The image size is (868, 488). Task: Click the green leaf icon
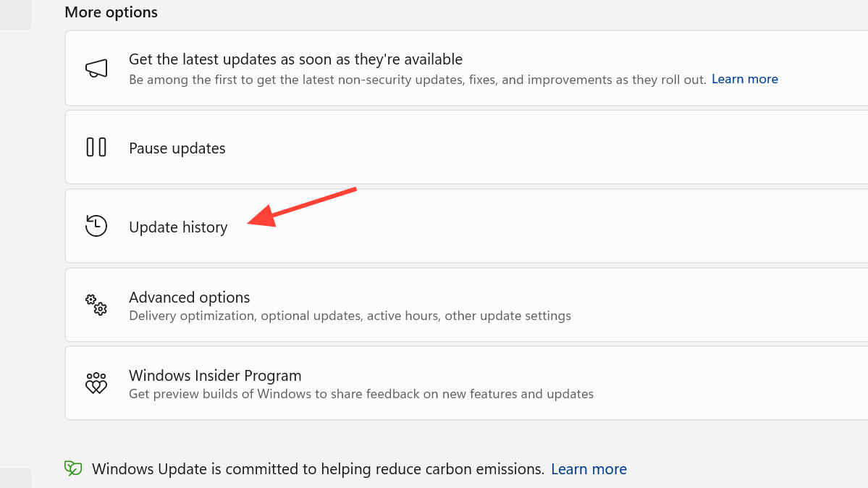pyautogui.click(x=73, y=468)
